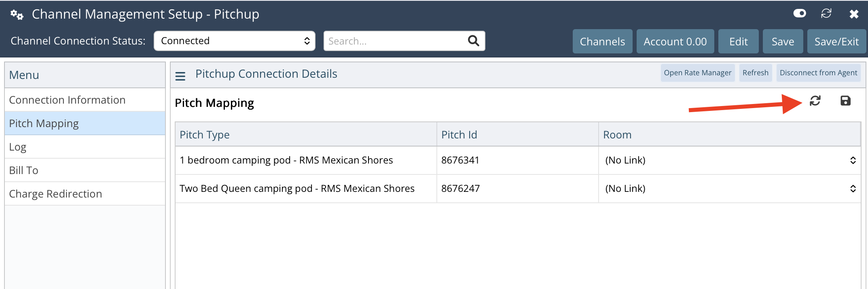Viewport: 868px width, 289px height.
Task: Click the Save button
Action: tap(783, 41)
